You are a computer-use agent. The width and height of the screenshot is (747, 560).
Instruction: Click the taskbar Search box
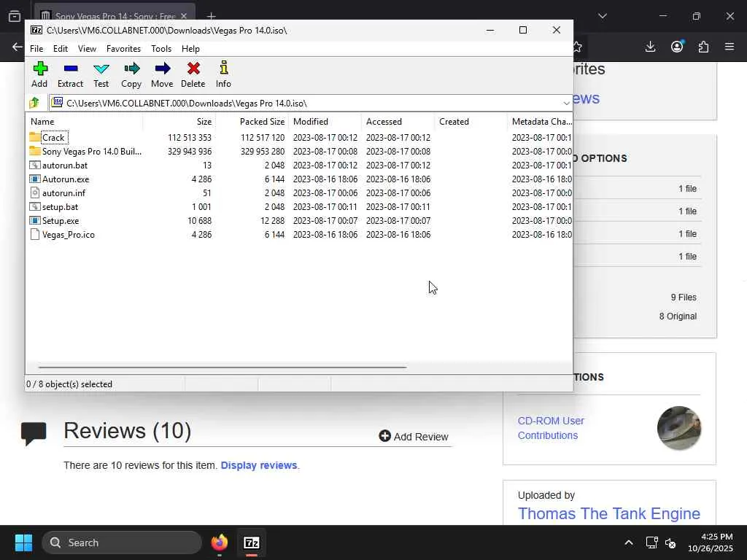coord(122,542)
